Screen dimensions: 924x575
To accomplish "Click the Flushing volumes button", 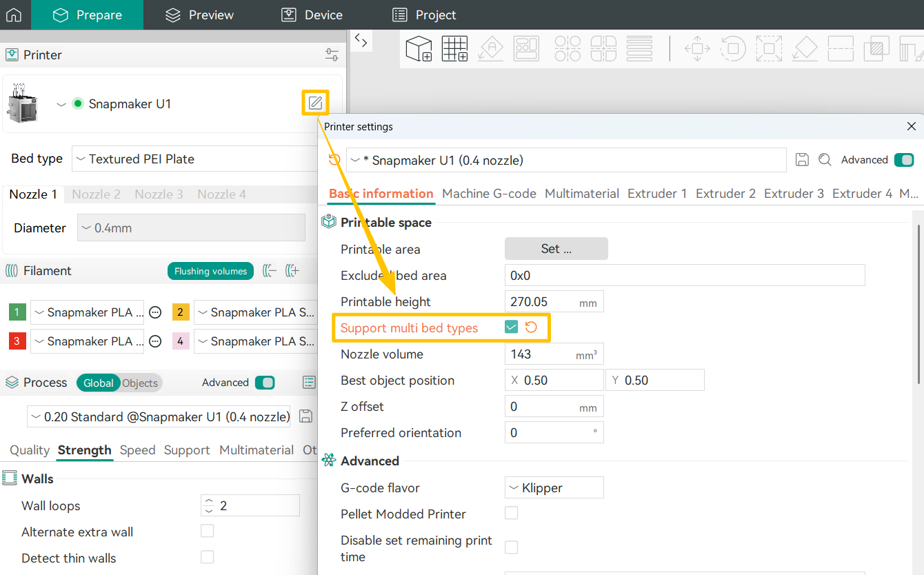I will pyautogui.click(x=210, y=271).
